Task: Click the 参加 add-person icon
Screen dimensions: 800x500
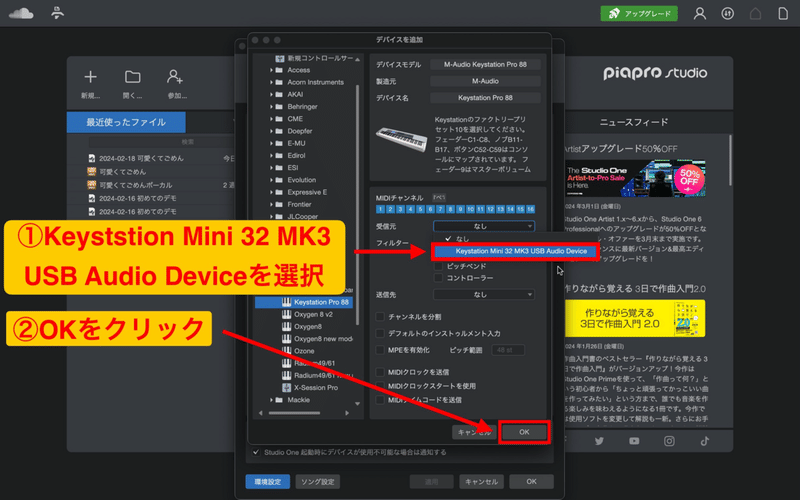Action: click(174, 77)
